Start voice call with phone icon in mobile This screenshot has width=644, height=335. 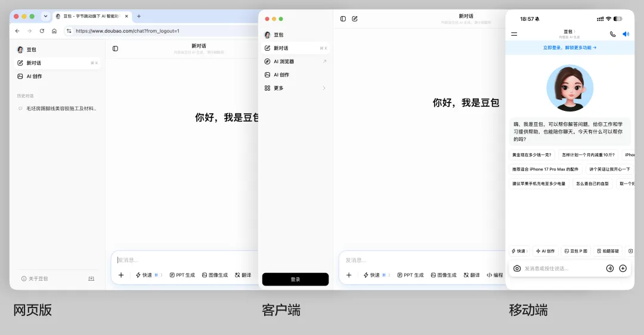[613, 34]
